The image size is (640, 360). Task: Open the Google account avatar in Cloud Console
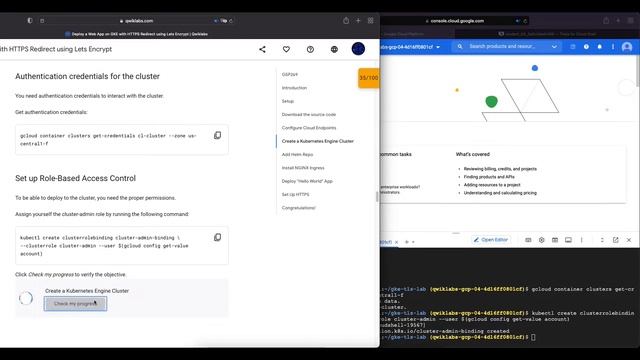click(x=627, y=47)
